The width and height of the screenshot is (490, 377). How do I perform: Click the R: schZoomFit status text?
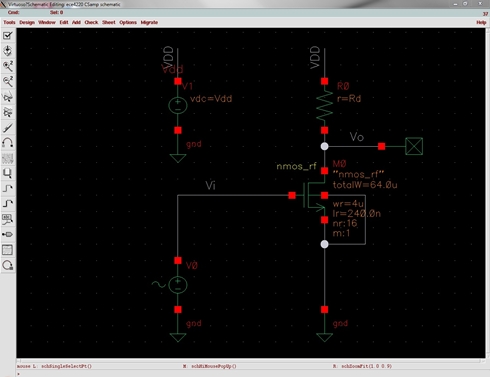click(x=362, y=366)
